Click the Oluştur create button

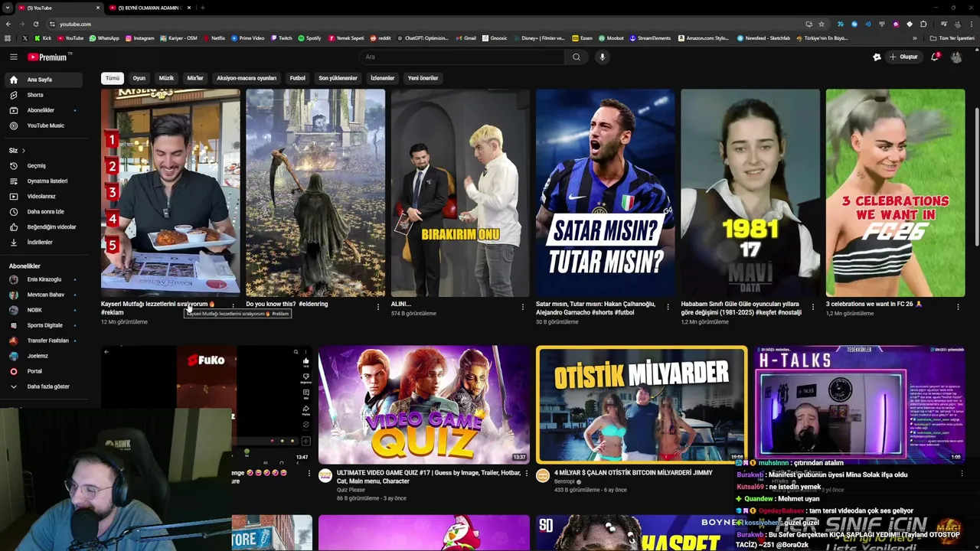903,57
